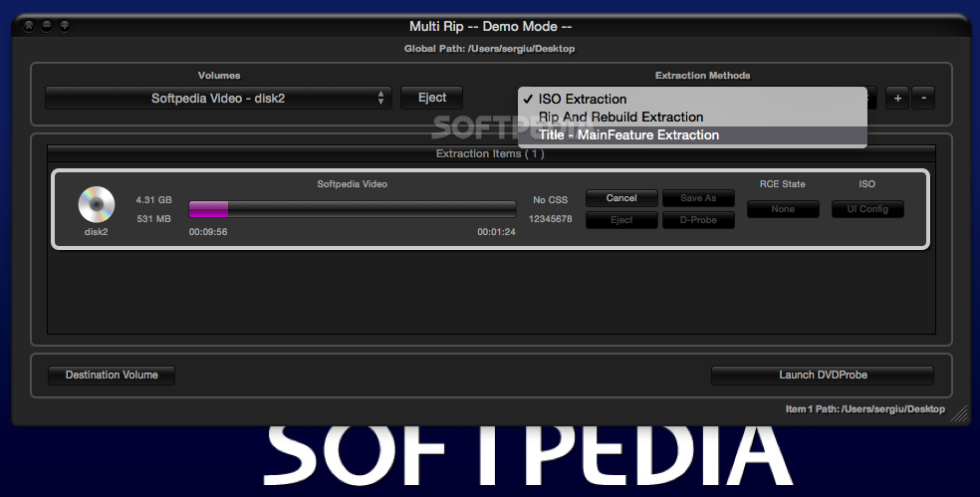Close the Multi Rip window

pyautogui.click(x=29, y=26)
